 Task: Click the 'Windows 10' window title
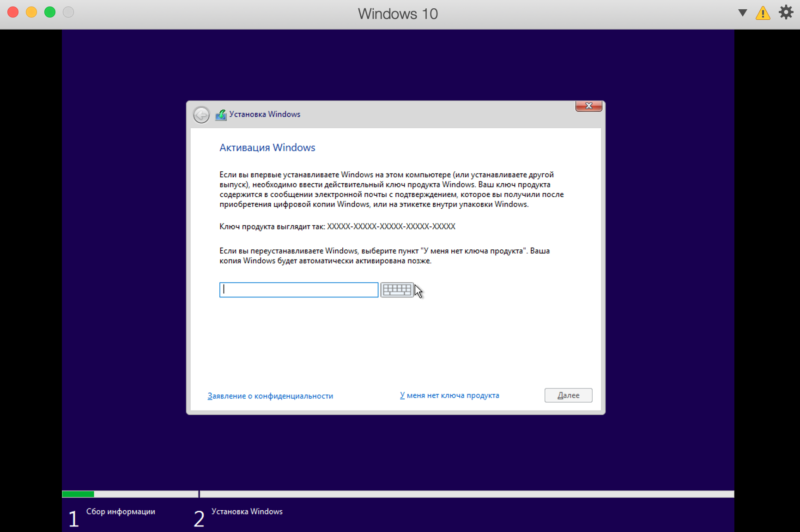point(398,14)
